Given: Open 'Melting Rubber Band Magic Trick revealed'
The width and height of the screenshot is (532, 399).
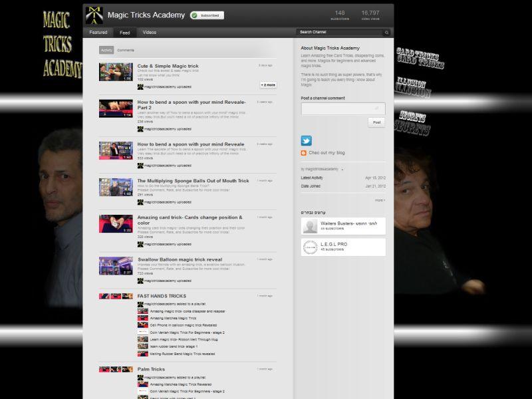Looking at the screenshot, I should click(x=182, y=354).
